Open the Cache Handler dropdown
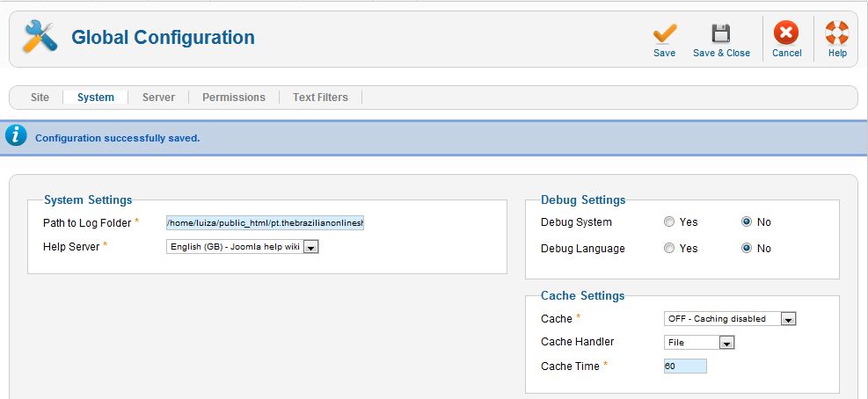 (x=699, y=343)
